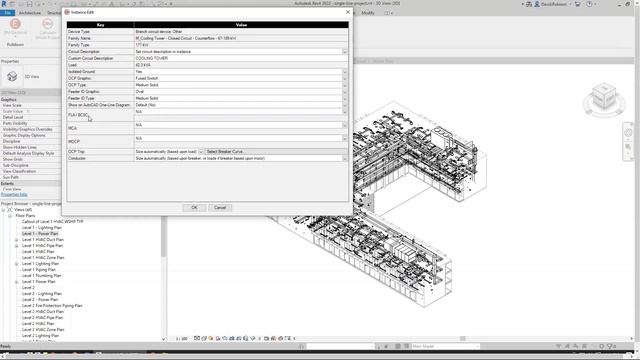The image size is (640, 360).
Task: Open Level 2 HVAC Zone Plan view
Action: (43, 330)
